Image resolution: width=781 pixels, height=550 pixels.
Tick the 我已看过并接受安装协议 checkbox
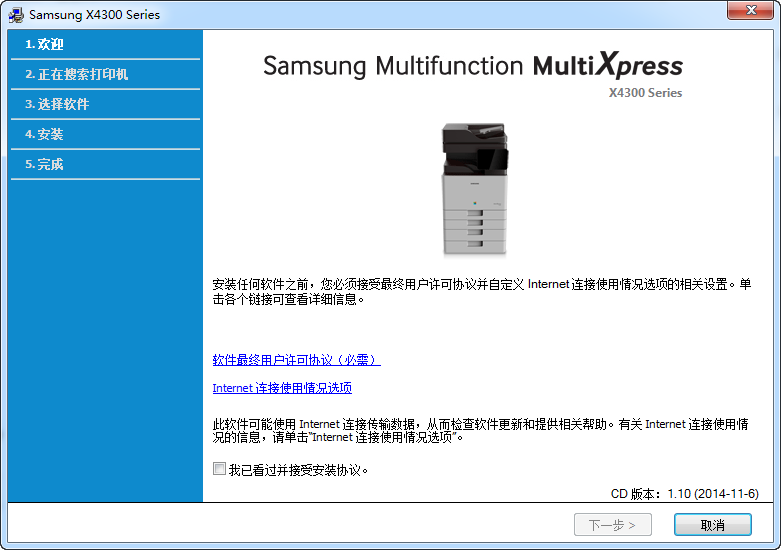click(x=219, y=469)
